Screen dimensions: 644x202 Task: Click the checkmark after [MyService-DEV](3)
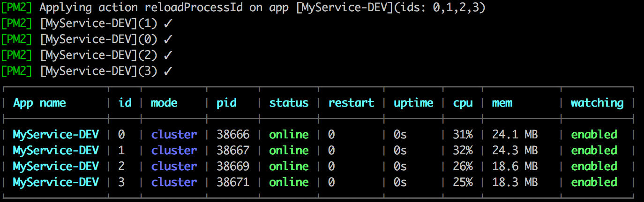[x=169, y=72]
